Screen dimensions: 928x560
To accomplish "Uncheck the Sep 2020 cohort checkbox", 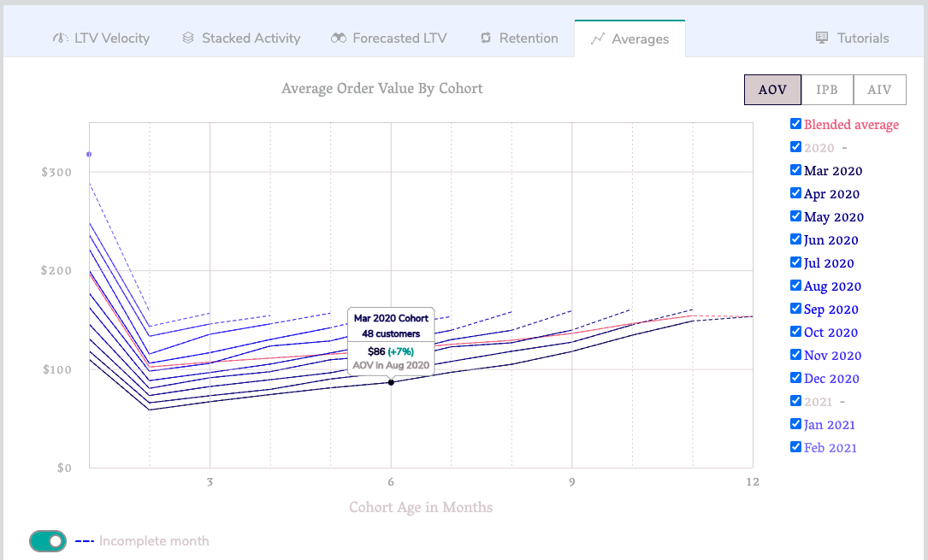I will pyautogui.click(x=796, y=308).
